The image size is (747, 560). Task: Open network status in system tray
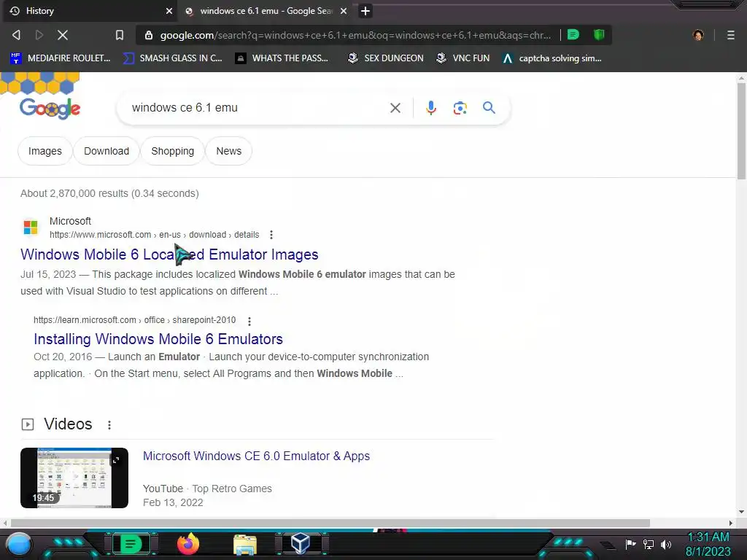(x=649, y=544)
